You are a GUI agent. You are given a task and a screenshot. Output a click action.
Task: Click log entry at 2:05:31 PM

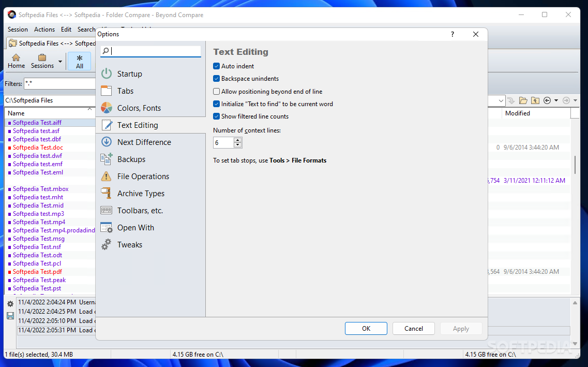(56, 330)
